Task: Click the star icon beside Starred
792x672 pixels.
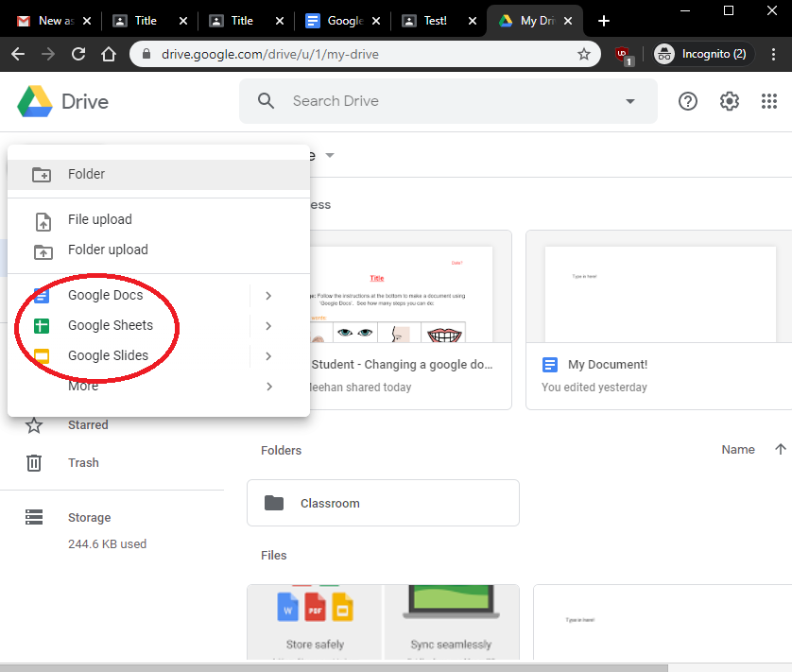Action: (x=34, y=425)
